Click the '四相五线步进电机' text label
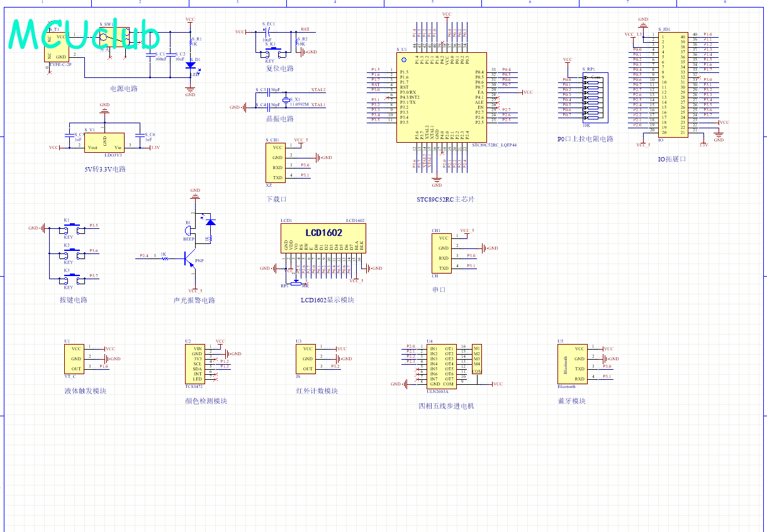This screenshot has height=532, width=767. click(x=445, y=406)
